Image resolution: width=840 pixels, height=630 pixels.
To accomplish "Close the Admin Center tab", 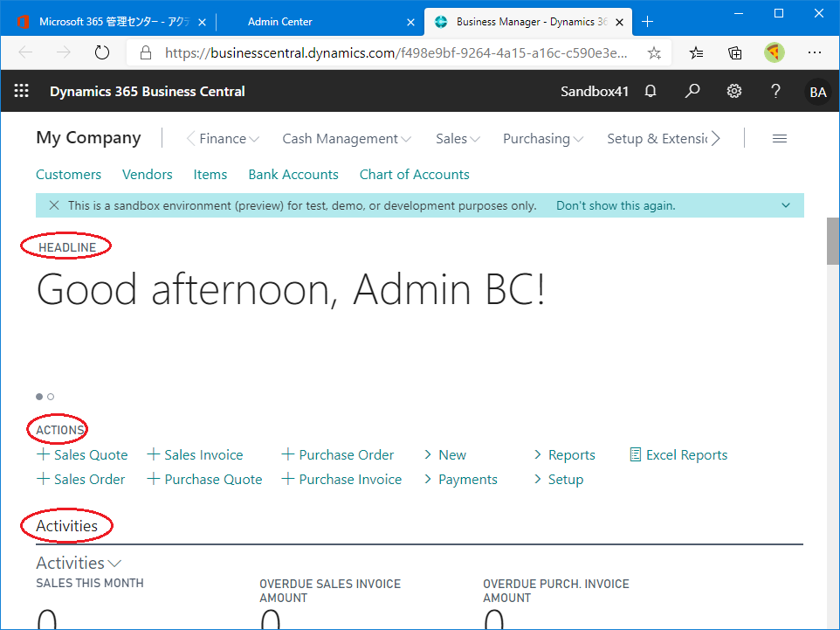I will click(410, 22).
